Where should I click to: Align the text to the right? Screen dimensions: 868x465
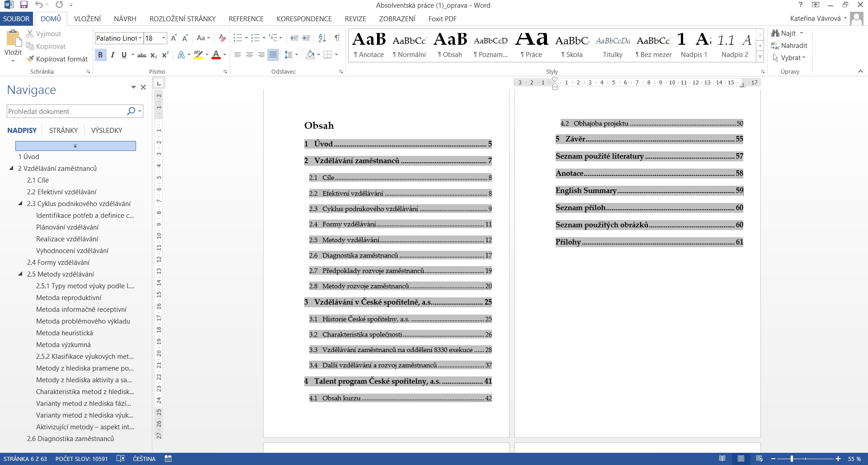261,55
